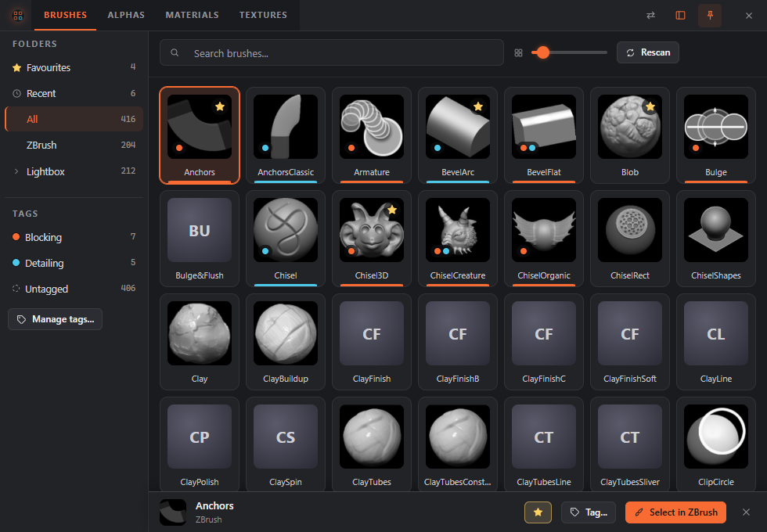The width and height of the screenshot is (767, 532).
Task: Select the Chisel brush
Action: (286, 239)
